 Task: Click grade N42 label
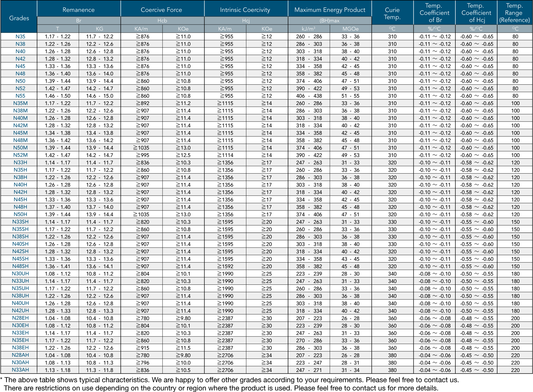pyautogui.click(x=20, y=59)
